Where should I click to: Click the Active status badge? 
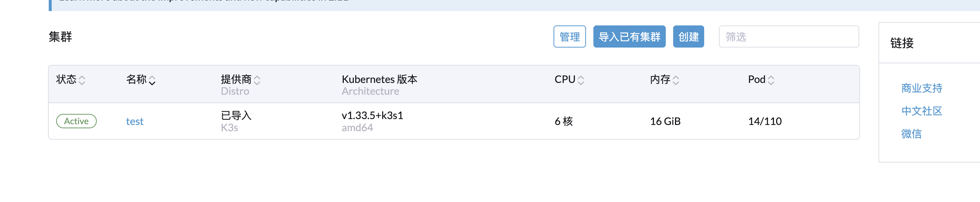(x=76, y=122)
